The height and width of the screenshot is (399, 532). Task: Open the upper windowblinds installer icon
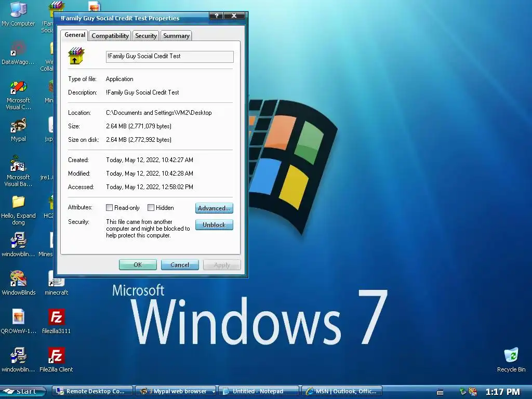pyautogui.click(x=18, y=244)
